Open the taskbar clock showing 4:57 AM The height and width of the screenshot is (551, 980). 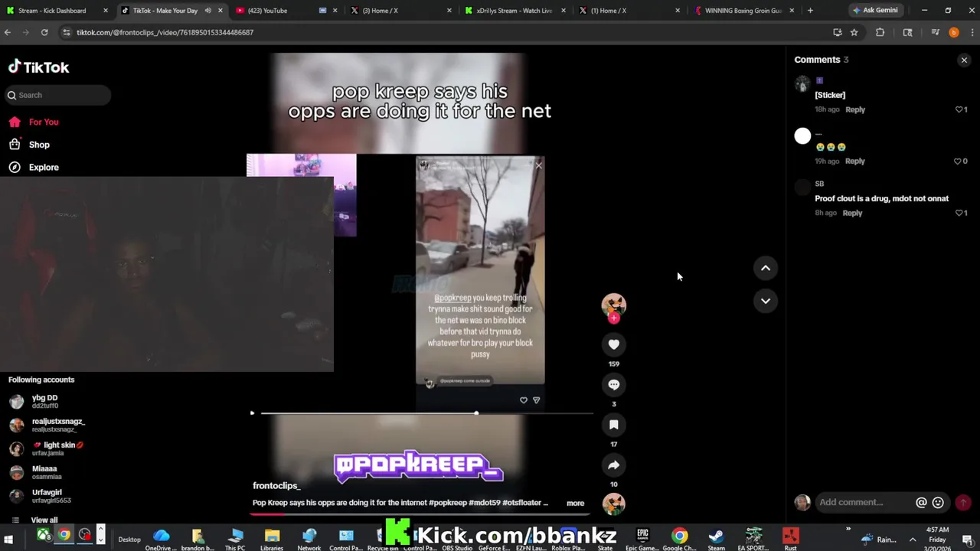[x=937, y=539]
